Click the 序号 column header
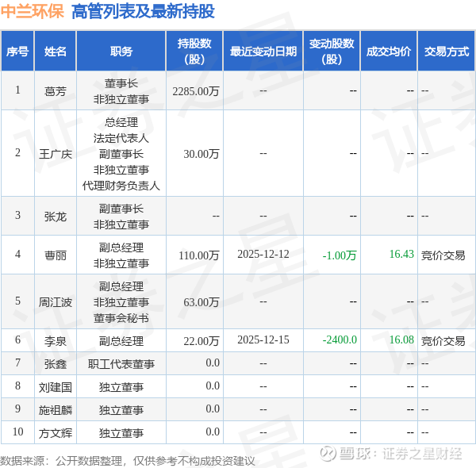Viewport: 476px width, 468px height. click(17, 52)
